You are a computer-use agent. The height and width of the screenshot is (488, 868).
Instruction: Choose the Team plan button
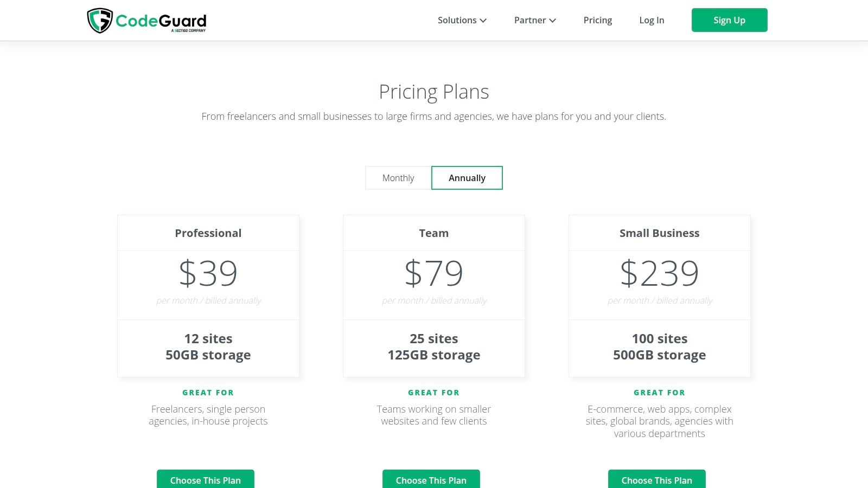pyautogui.click(x=431, y=479)
